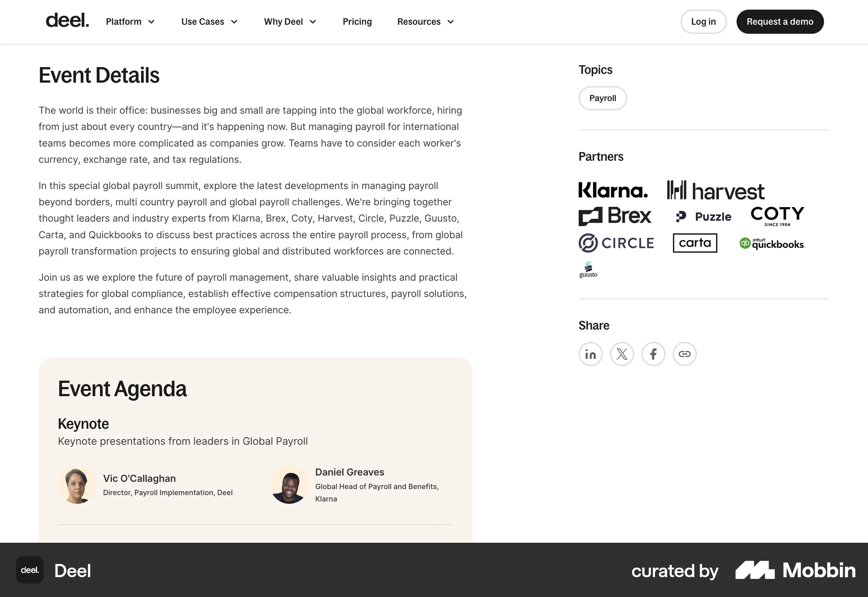Go to the Pricing page

(357, 22)
